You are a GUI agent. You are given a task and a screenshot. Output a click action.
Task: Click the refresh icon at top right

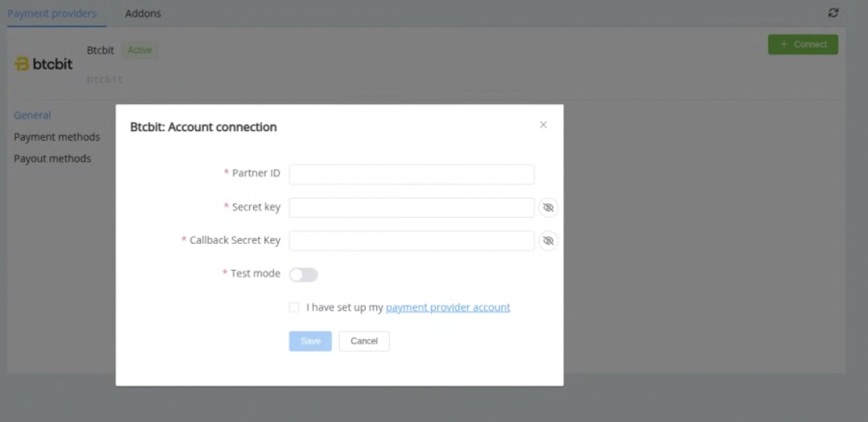click(833, 13)
